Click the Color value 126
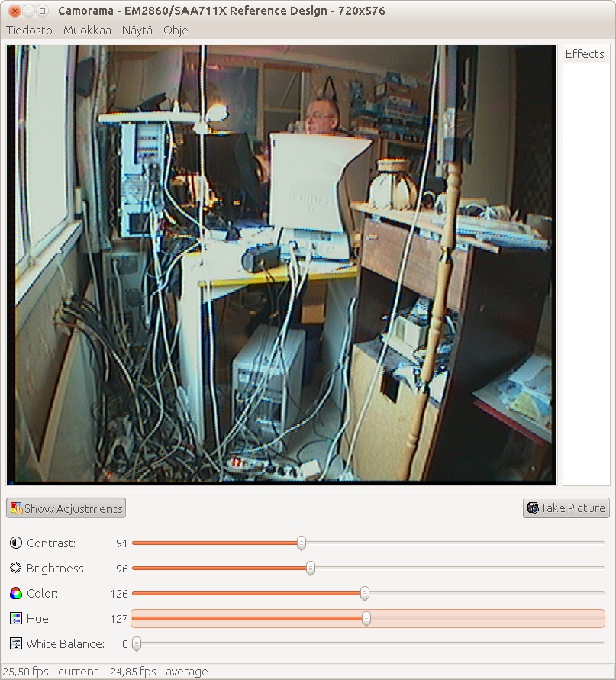The image size is (616, 680). 119,594
